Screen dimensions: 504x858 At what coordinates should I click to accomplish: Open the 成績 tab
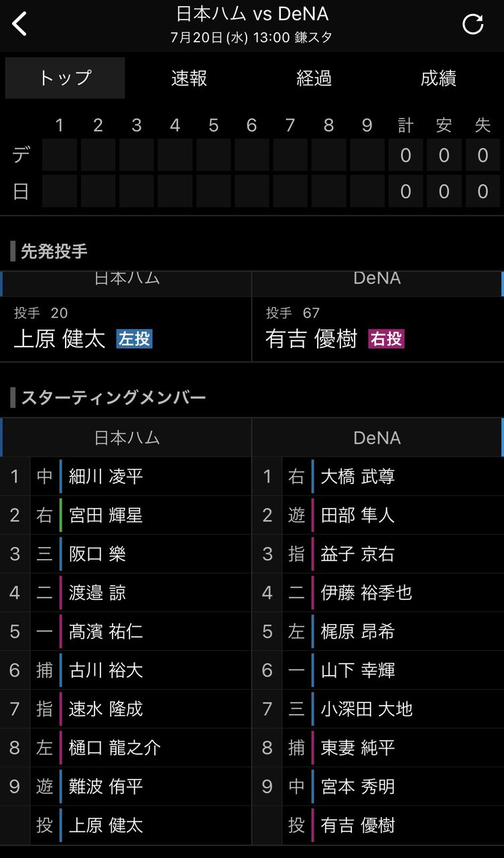438,78
